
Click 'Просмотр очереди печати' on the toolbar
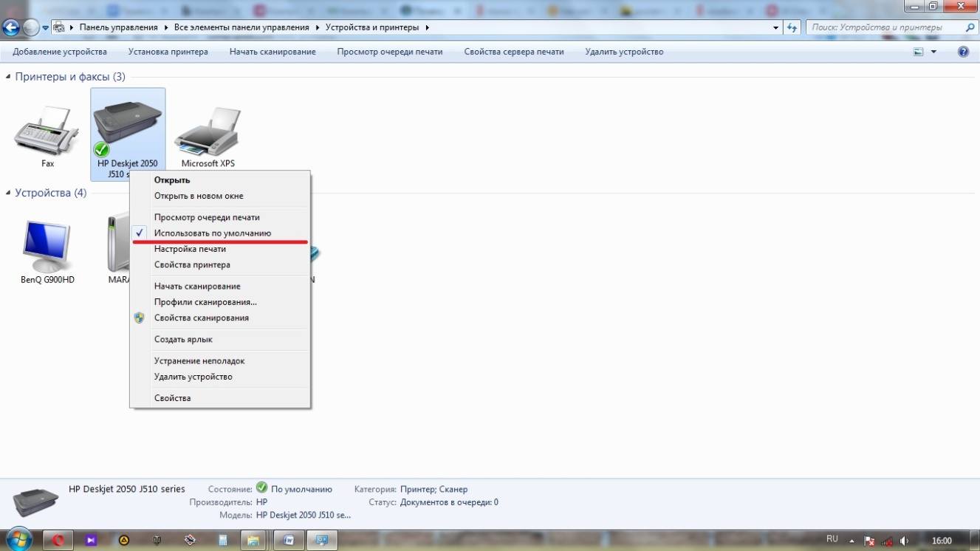pyautogui.click(x=390, y=52)
